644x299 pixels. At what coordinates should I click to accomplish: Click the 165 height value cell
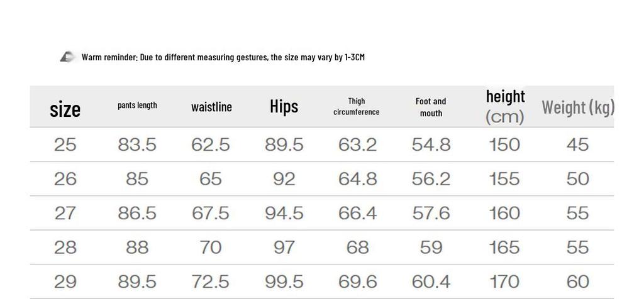[x=504, y=247]
